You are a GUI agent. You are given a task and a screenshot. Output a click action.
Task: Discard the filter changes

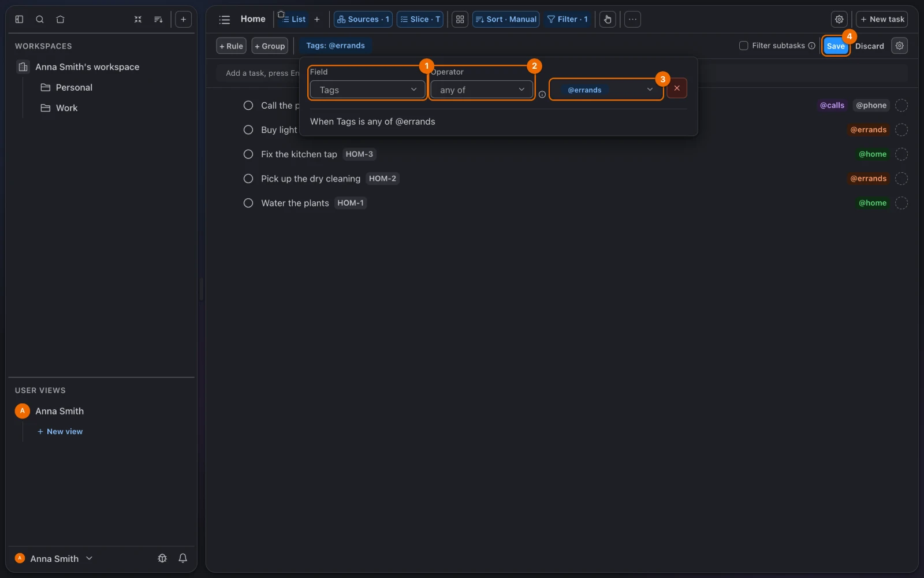pos(870,46)
